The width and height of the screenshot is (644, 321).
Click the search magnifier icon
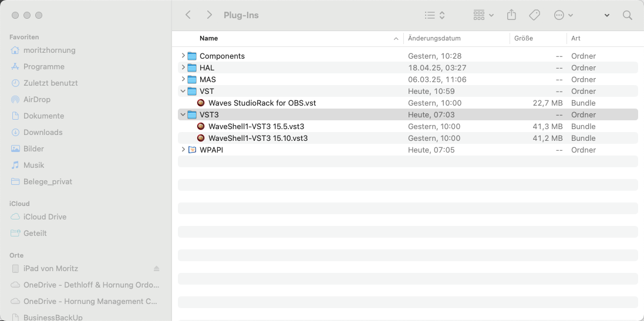(x=627, y=15)
